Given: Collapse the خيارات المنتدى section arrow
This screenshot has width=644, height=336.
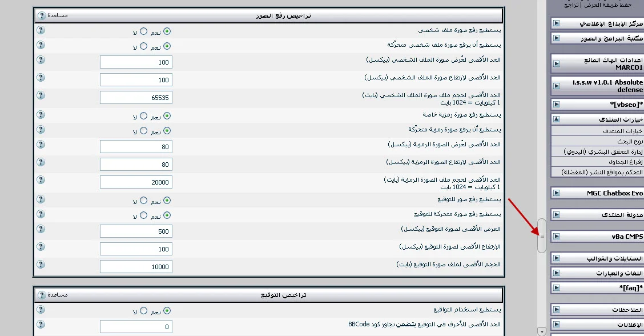Looking at the screenshot, I should 556,119.
